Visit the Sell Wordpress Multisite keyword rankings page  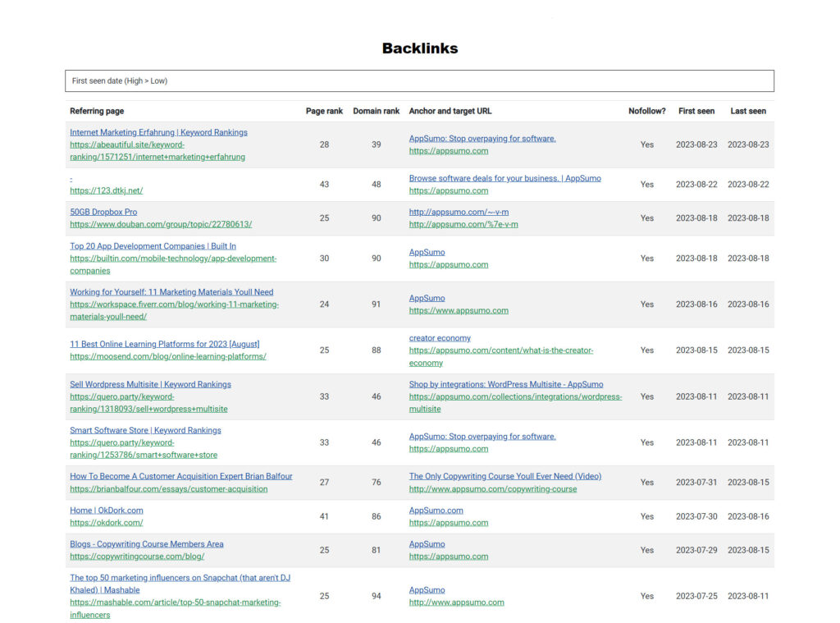[x=150, y=384]
